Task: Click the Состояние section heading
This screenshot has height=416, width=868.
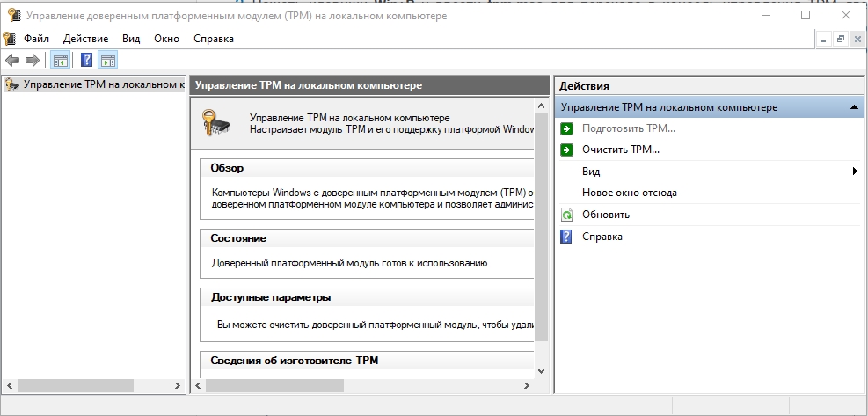Action: point(238,238)
